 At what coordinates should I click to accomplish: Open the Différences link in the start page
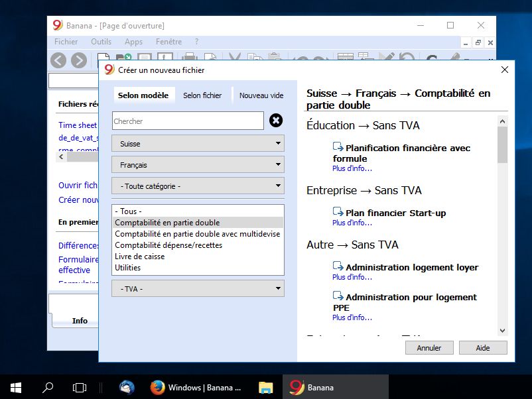click(78, 245)
